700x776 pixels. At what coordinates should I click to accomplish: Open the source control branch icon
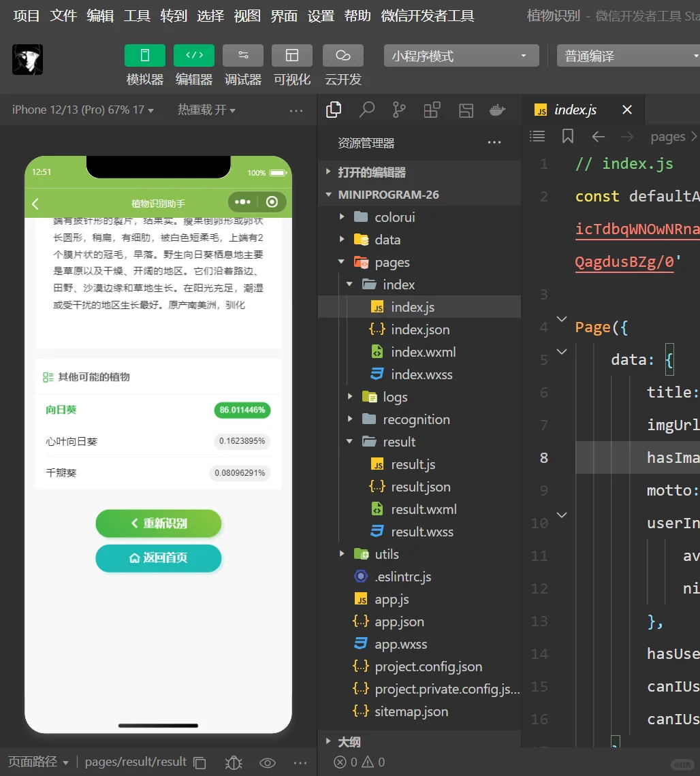point(398,110)
